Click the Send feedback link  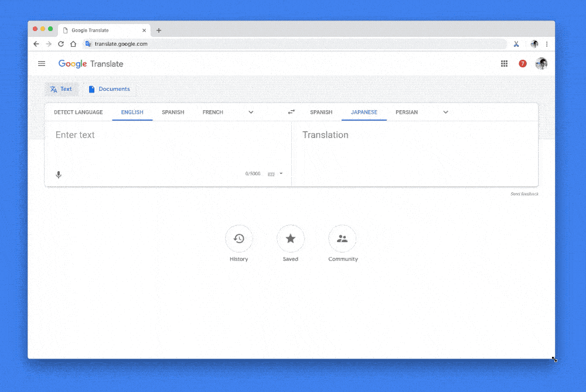click(524, 194)
